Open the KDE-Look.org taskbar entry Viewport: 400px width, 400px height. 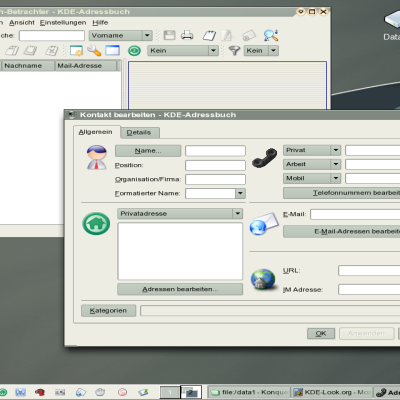[x=332, y=392]
